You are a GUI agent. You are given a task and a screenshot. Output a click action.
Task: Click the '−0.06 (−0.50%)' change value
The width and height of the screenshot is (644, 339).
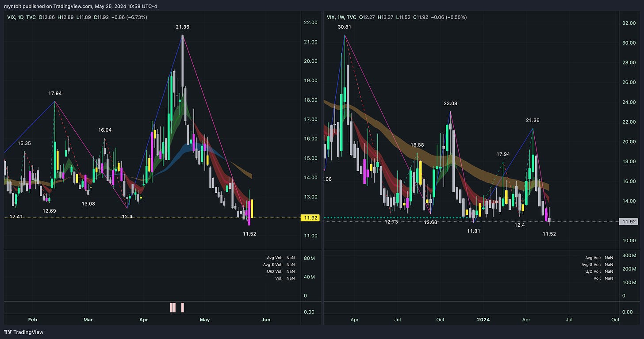[448, 17]
